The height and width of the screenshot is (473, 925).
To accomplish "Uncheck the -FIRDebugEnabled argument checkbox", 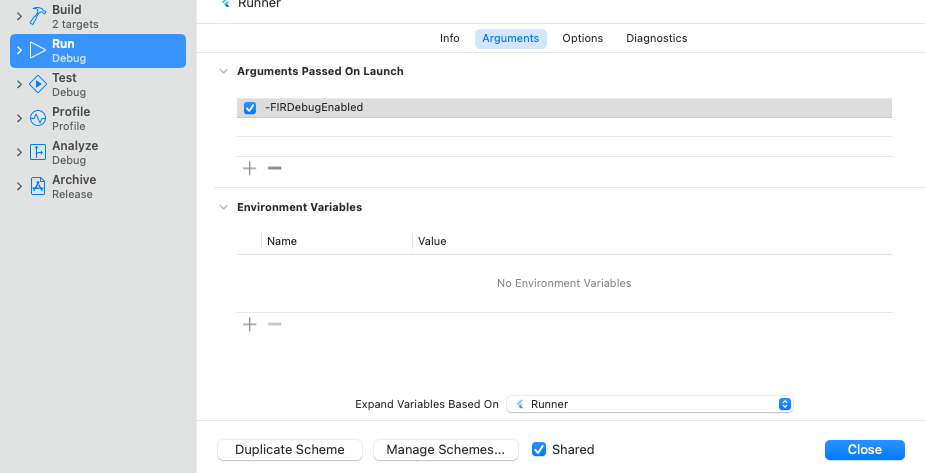I will pos(250,108).
